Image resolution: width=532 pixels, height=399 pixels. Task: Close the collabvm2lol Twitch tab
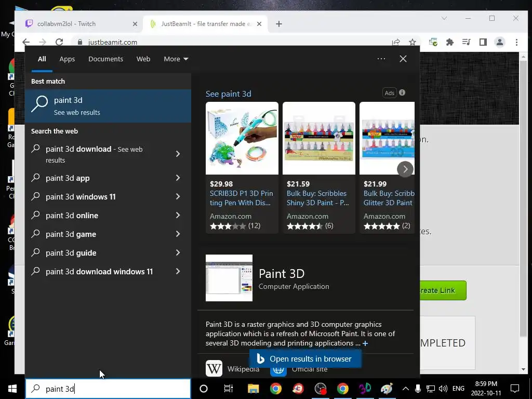pos(135,24)
